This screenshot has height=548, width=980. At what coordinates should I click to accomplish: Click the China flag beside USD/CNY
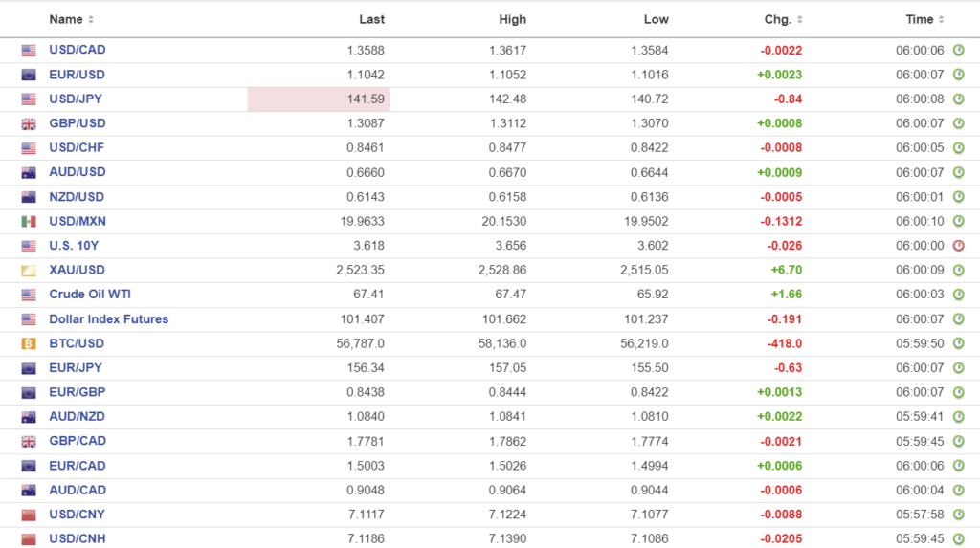click(29, 515)
